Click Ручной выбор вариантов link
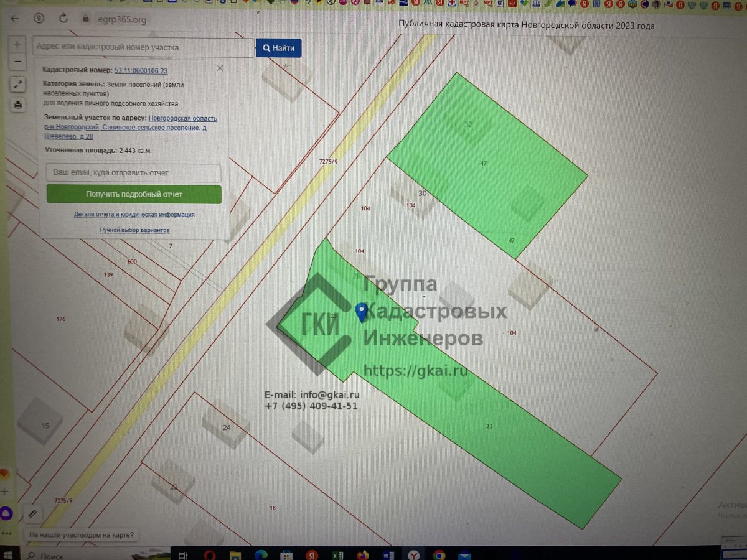 (134, 230)
